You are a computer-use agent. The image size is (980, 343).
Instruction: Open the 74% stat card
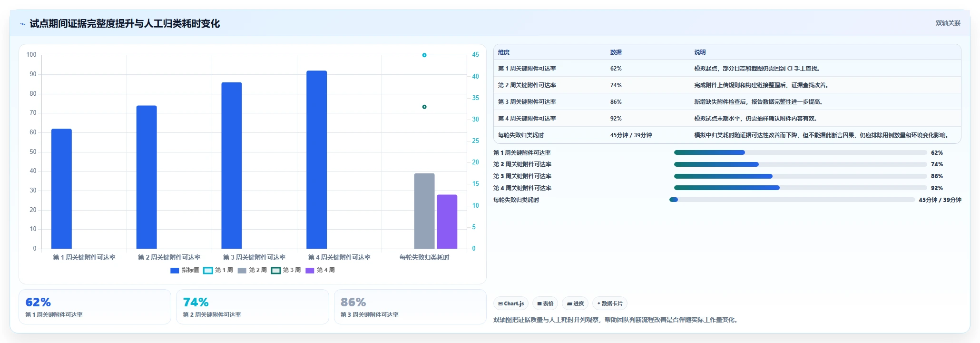click(x=253, y=307)
